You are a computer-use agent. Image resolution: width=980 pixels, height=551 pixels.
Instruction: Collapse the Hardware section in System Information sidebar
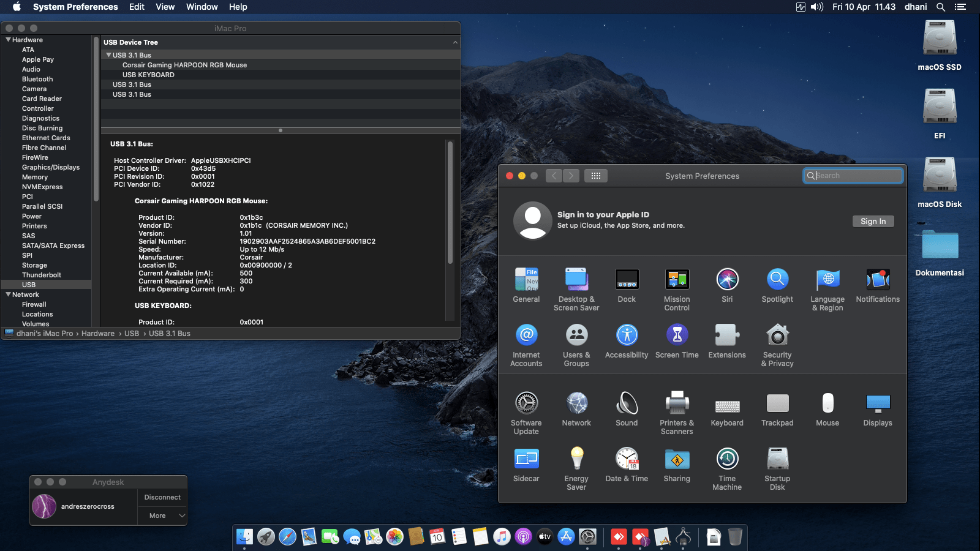pyautogui.click(x=8, y=40)
